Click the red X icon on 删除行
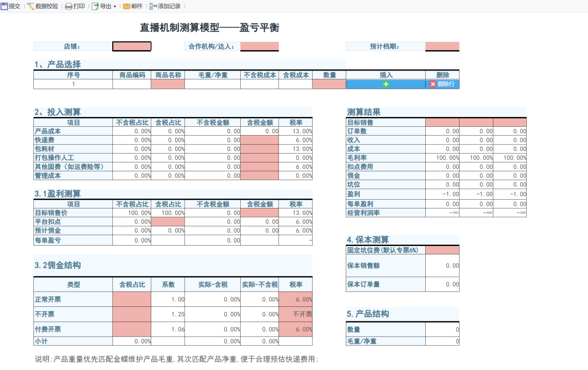Viewport: 588px width, 370px height. [x=432, y=84]
